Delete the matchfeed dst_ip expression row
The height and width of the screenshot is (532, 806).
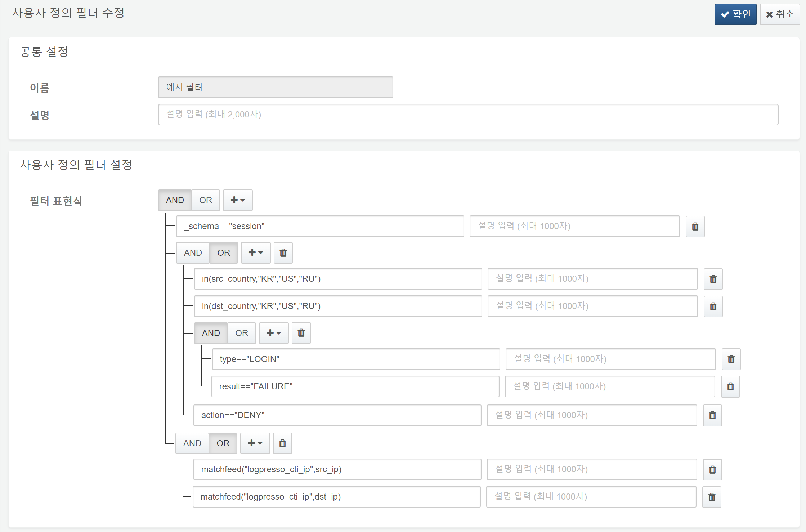point(712,497)
